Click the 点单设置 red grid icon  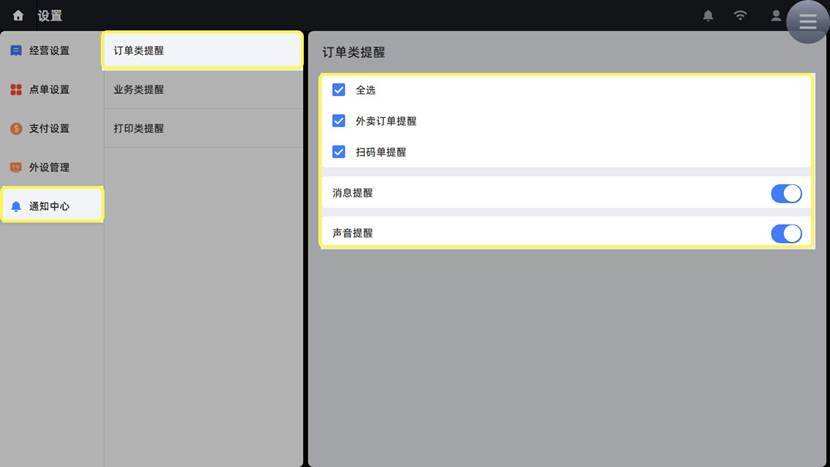click(x=16, y=89)
